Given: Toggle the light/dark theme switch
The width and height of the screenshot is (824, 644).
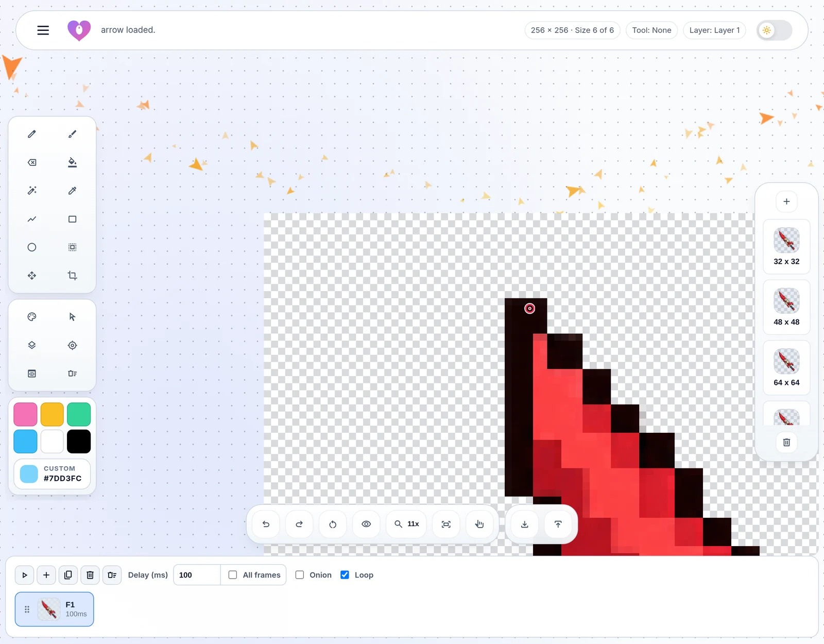Looking at the screenshot, I should [774, 30].
